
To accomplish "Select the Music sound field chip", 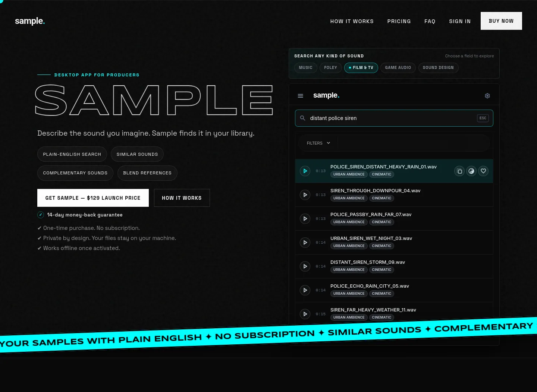I will 306,68.
